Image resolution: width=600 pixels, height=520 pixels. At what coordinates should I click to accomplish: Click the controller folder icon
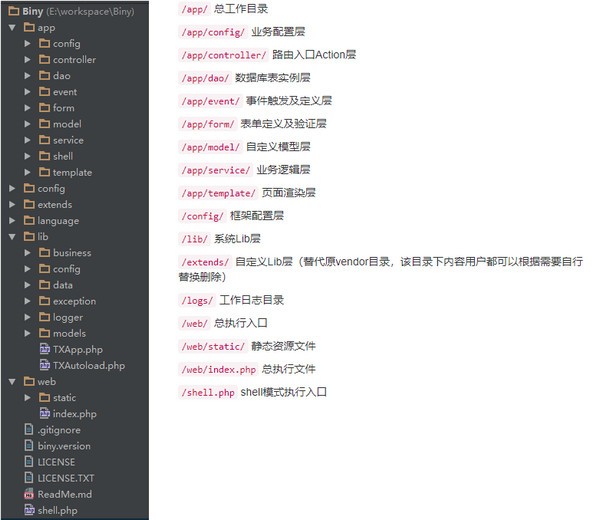point(44,60)
